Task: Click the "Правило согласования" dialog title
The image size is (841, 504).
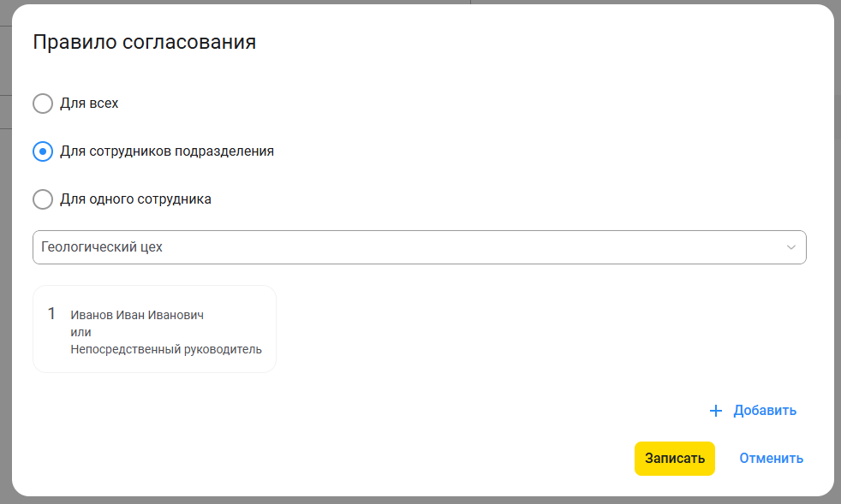Action: click(x=144, y=42)
